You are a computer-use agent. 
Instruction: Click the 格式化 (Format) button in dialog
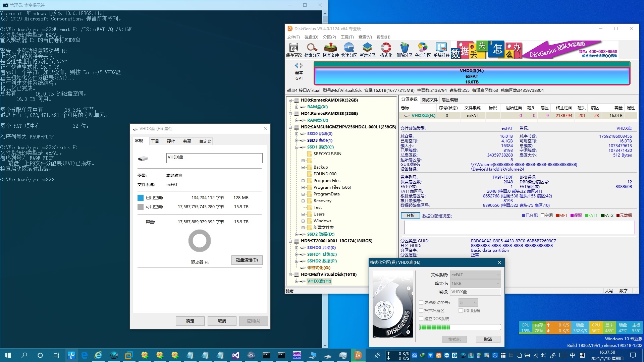[x=455, y=339]
